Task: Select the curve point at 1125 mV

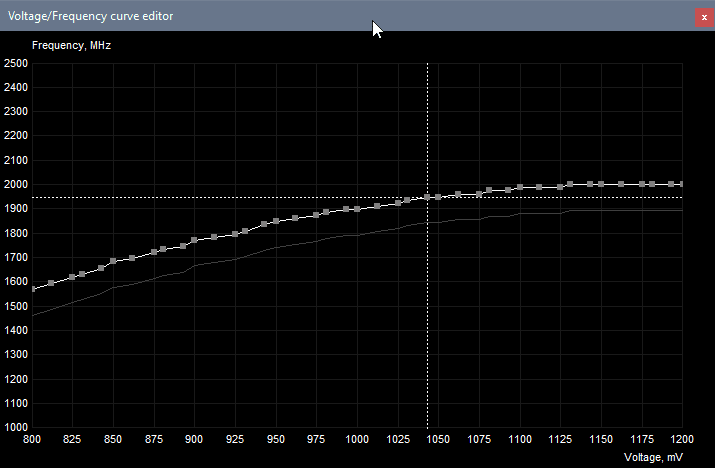Action: pyautogui.click(x=560, y=187)
